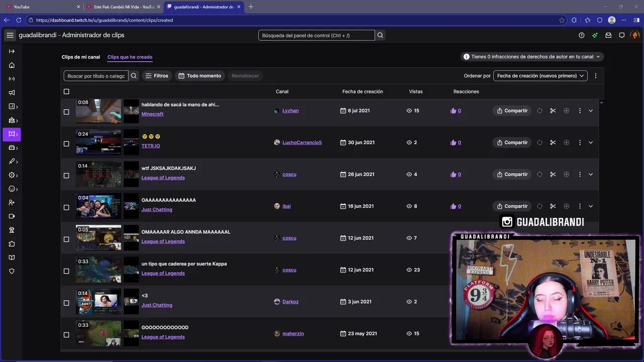Screen dimensions: 644x362
Task: Expand the copyright infractions notice chevron
Action: click(598, 57)
